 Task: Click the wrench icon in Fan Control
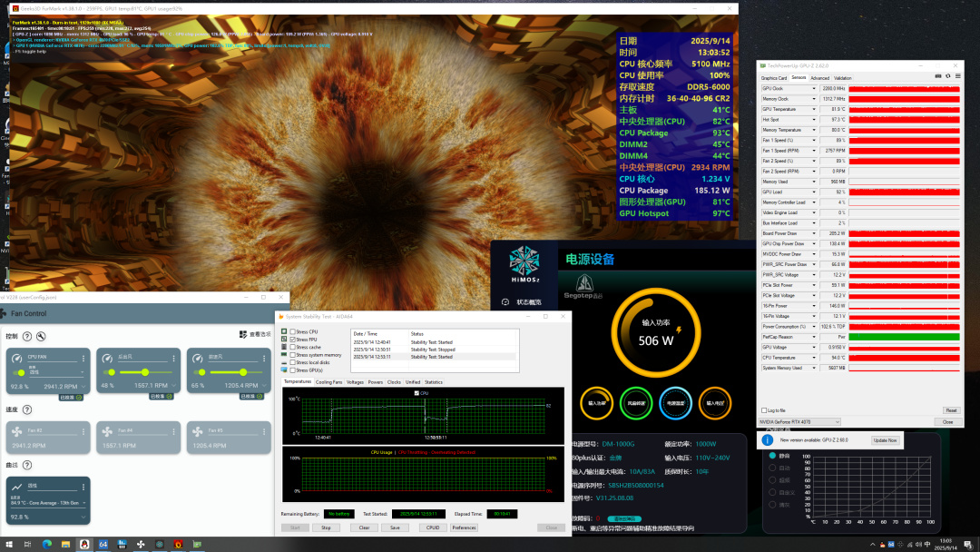(x=40, y=336)
